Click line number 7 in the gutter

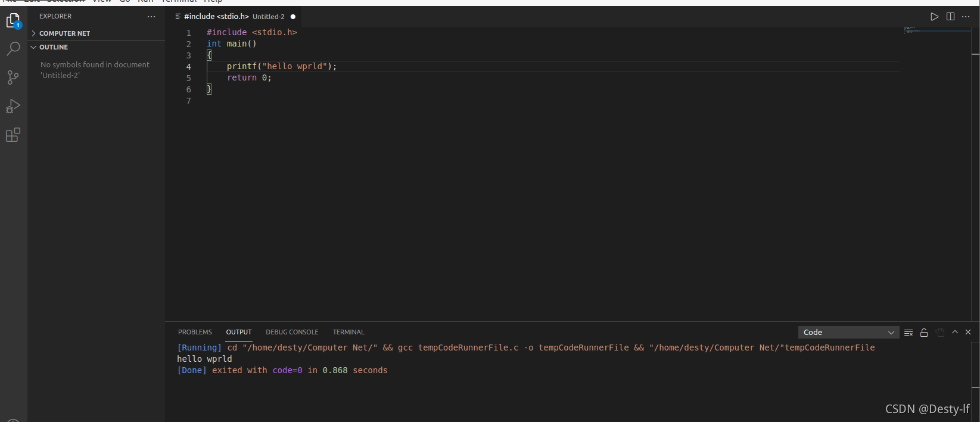188,101
